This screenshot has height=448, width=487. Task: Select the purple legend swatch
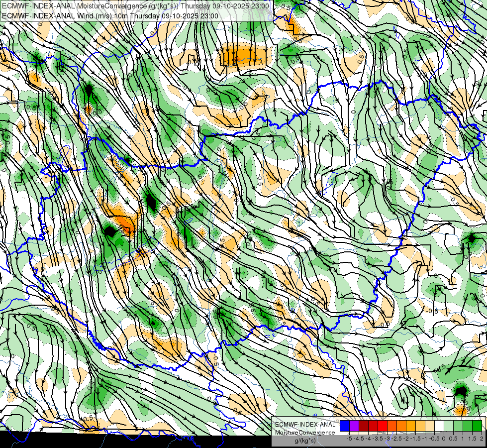click(354, 426)
